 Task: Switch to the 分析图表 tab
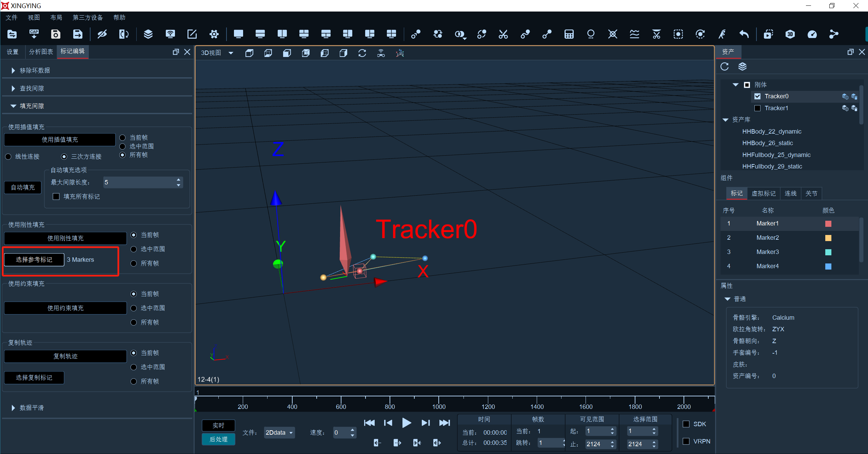pyautogui.click(x=41, y=52)
